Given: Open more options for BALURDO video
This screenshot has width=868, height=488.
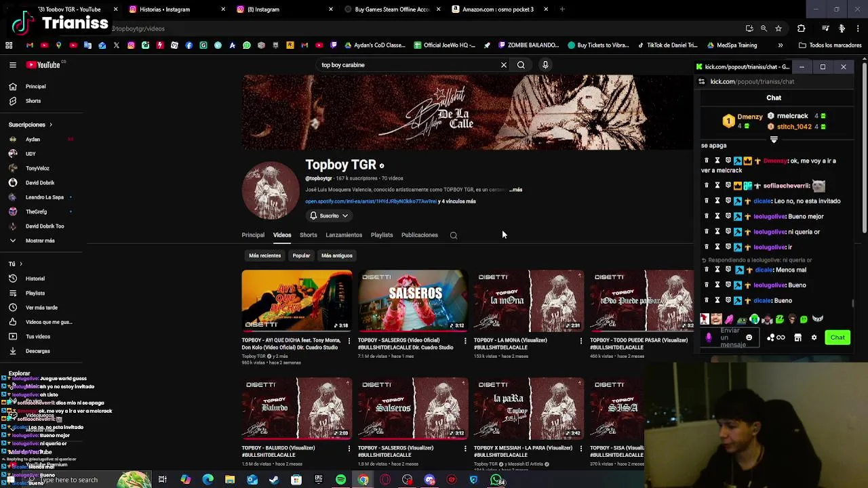Looking at the screenshot, I should coord(349,448).
